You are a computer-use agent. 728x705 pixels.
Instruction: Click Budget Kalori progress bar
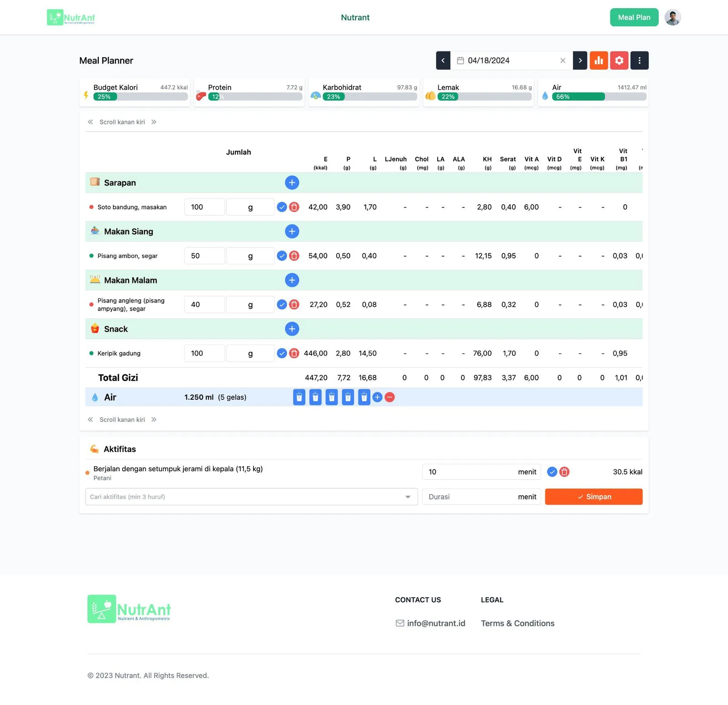click(141, 96)
